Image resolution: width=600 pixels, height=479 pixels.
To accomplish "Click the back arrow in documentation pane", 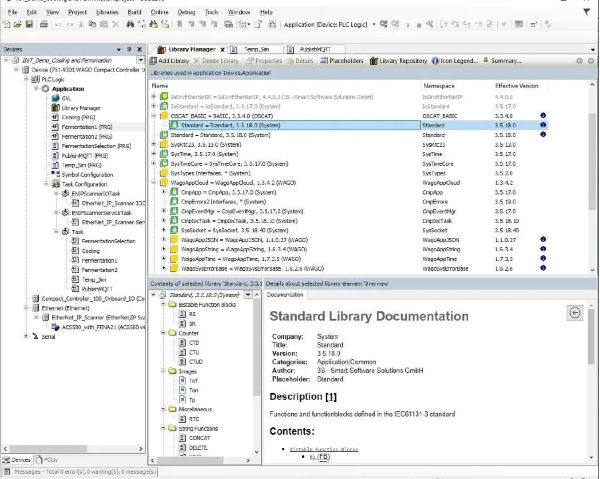I will (x=575, y=313).
